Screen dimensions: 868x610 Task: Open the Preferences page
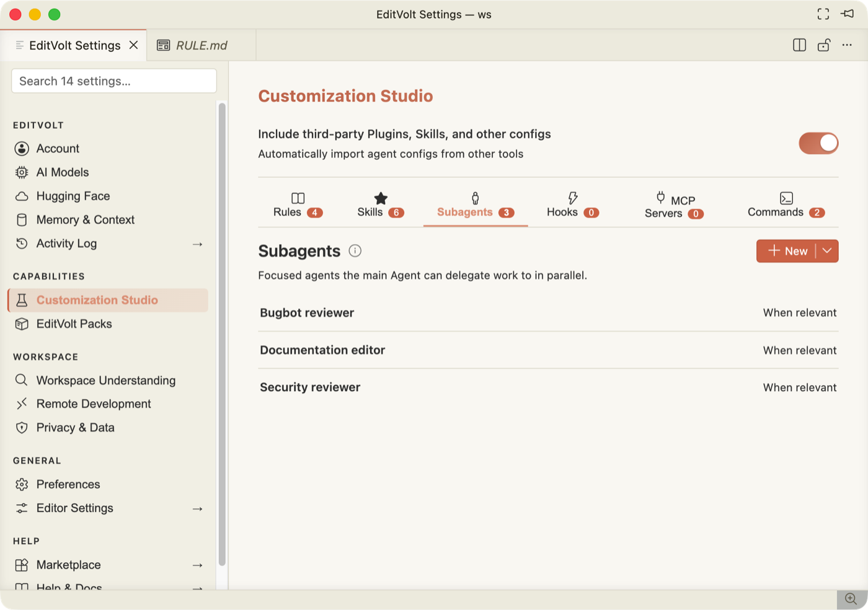(x=108, y=484)
